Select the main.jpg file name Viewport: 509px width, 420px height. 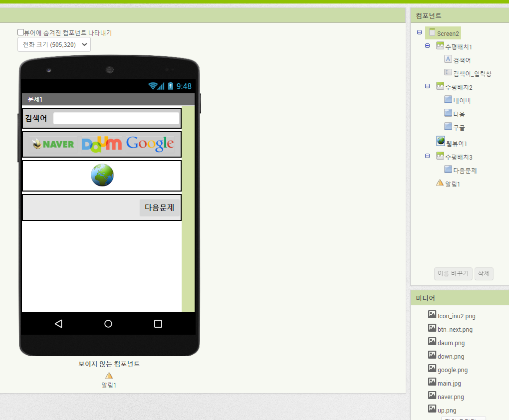[449, 383]
